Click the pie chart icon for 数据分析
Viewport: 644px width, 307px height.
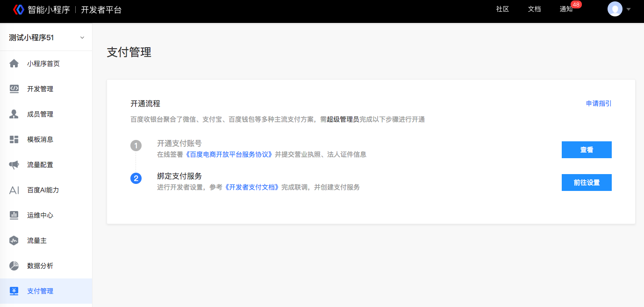(14, 266)
